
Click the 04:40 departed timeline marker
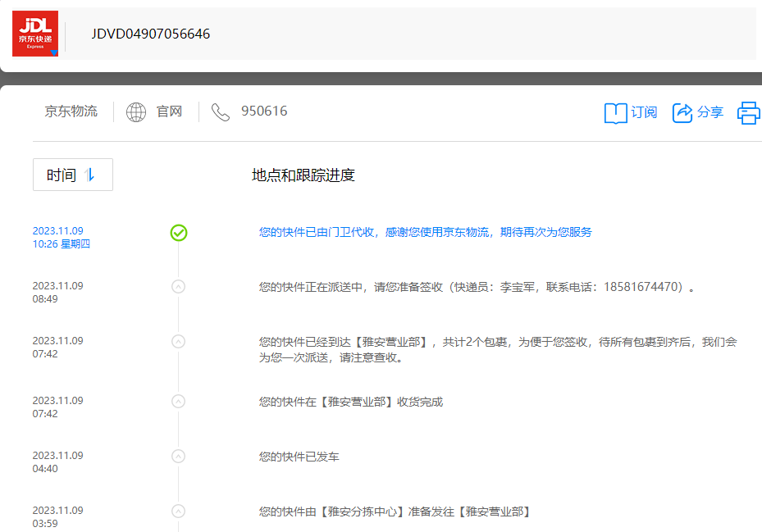pos(178,457)
